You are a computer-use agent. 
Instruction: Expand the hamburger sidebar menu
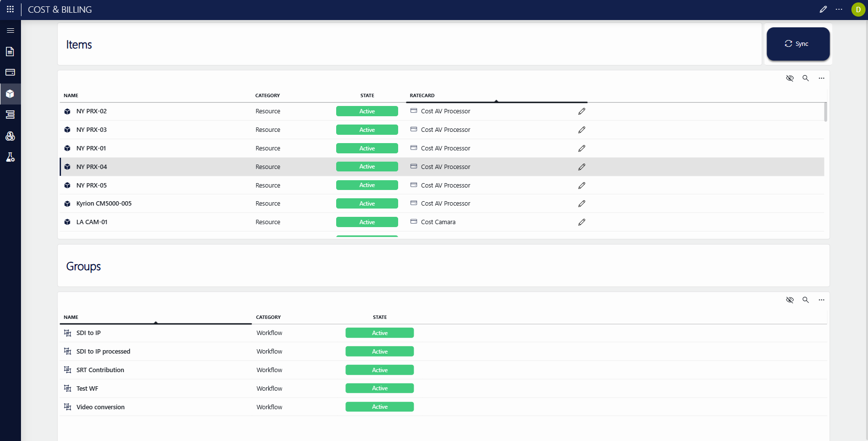pyautogui.click(x=10, y=30)
